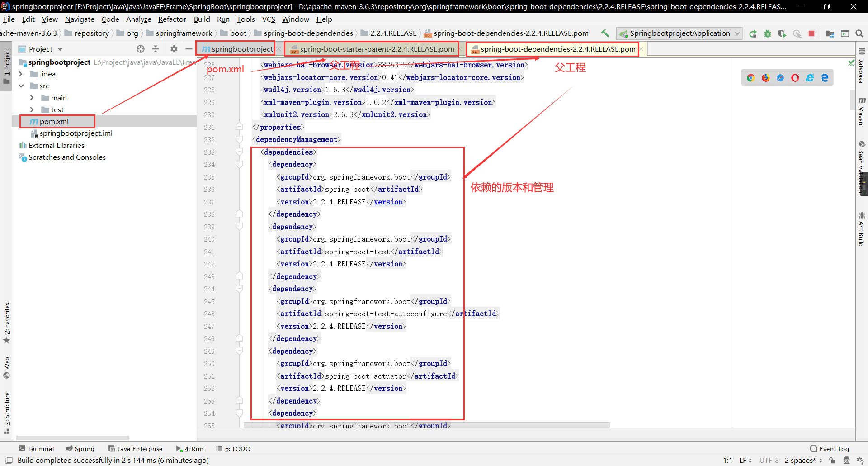Open the file in Edge browser
868x466 pixels.
tap(825, 78)
